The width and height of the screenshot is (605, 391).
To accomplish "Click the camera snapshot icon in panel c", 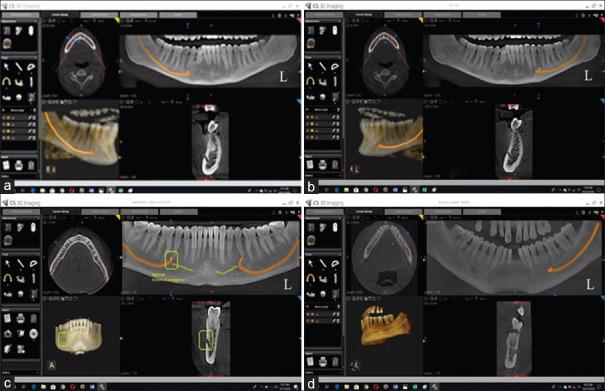I will click(x=8, y=333).
